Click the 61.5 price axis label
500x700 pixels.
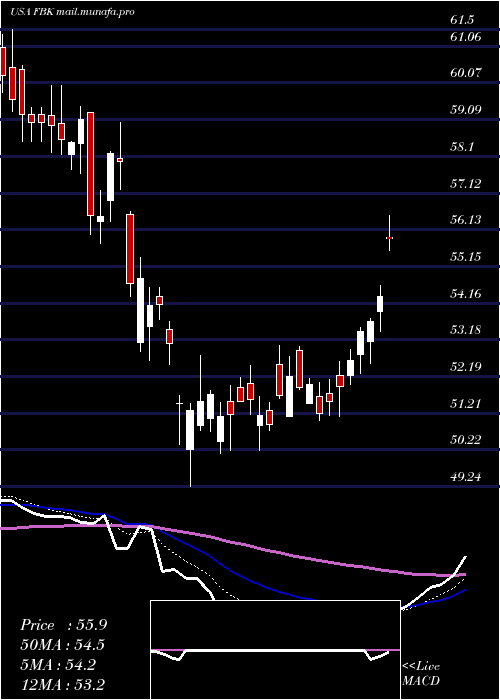point(462,20)
